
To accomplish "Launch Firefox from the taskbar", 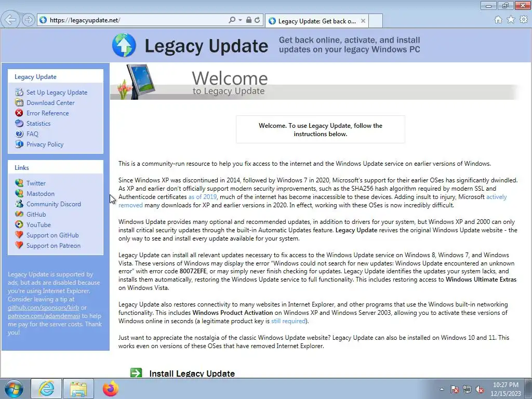I will click(x=111, y=389).
